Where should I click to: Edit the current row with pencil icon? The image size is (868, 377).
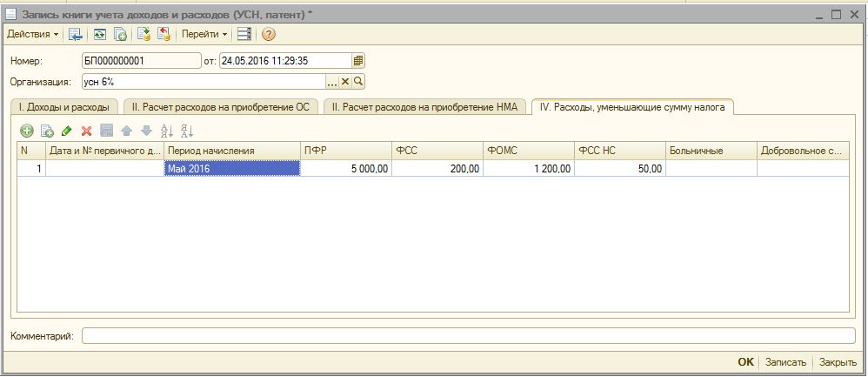pyautogui.click(x=66, y=131)
